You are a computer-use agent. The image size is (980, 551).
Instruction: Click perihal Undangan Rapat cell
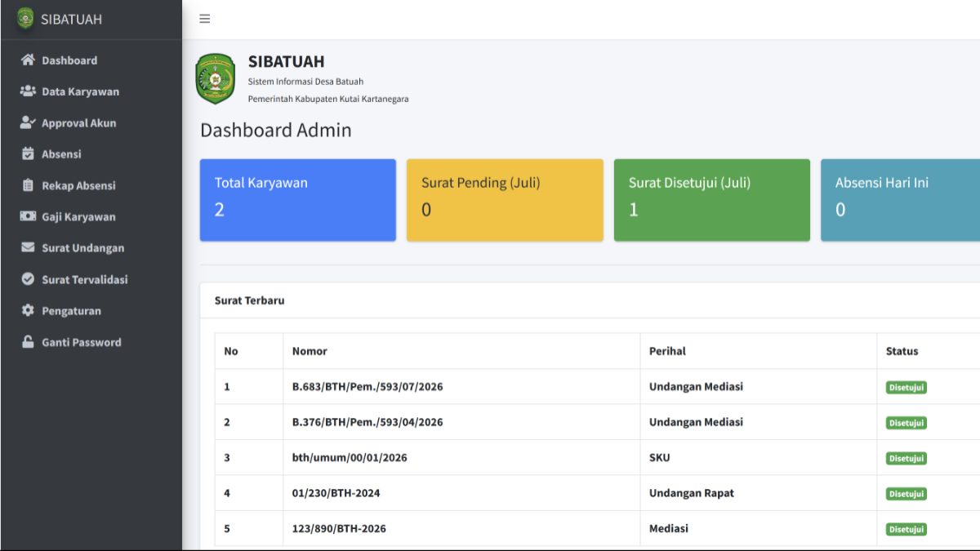758,493
